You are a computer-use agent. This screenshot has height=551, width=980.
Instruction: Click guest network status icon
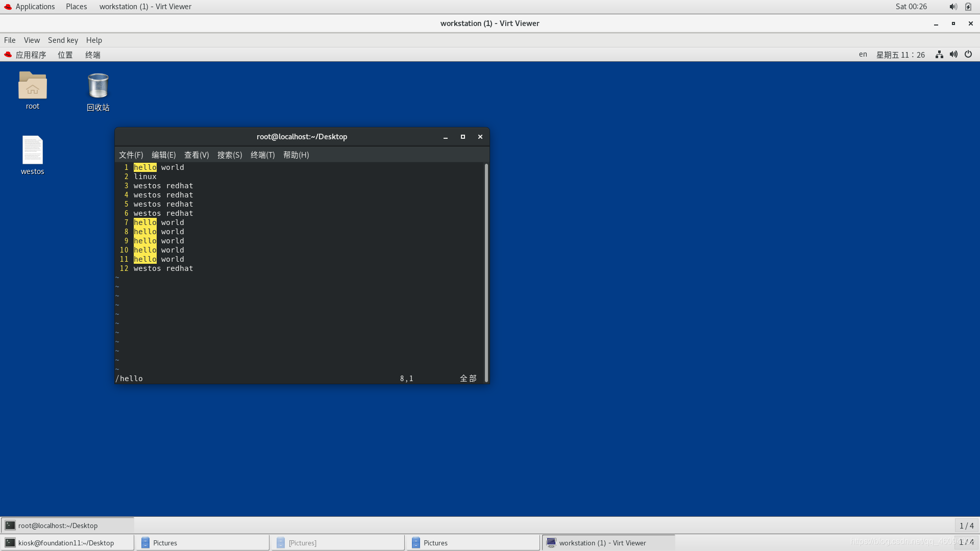click(939, 55)
